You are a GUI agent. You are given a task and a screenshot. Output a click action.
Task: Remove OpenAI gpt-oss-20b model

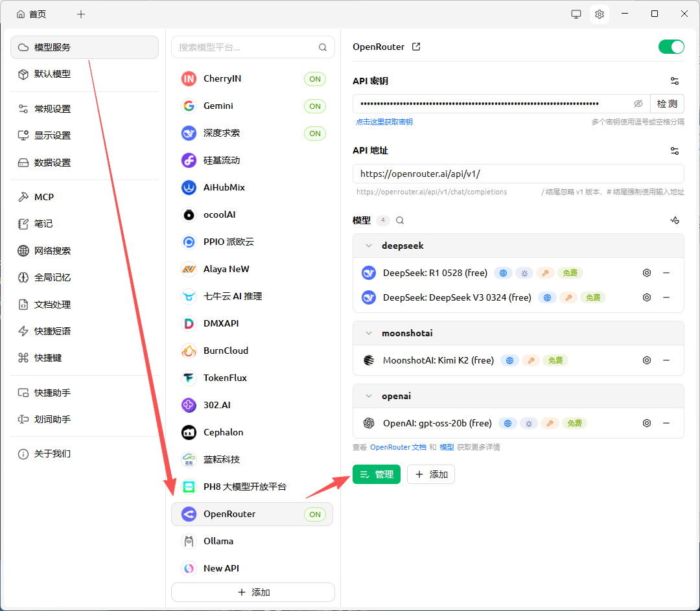(x=666, y=423)
